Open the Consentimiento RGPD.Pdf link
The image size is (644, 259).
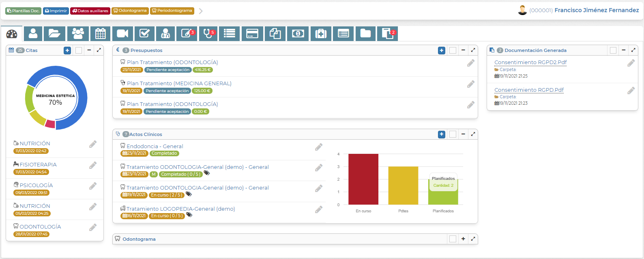529,90
